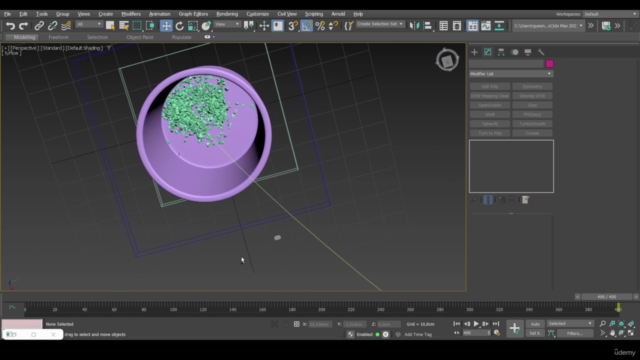The width and height of the screenshot is (640, 360).
Task: Open the Schematic View icon
Action: (499, 26)
